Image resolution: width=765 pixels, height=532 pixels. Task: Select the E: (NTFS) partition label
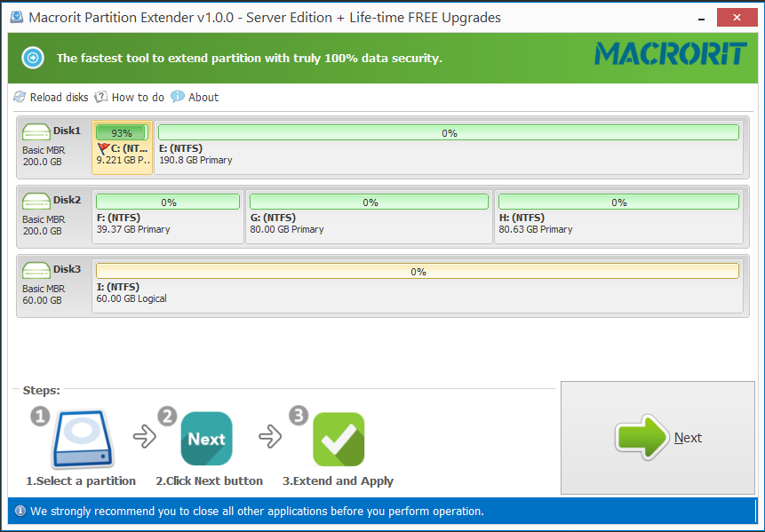click(x=180, y=148)
